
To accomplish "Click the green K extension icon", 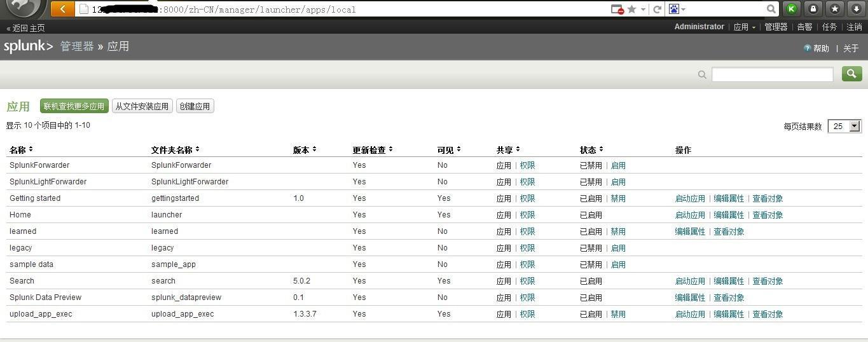I will coord(792,9).
